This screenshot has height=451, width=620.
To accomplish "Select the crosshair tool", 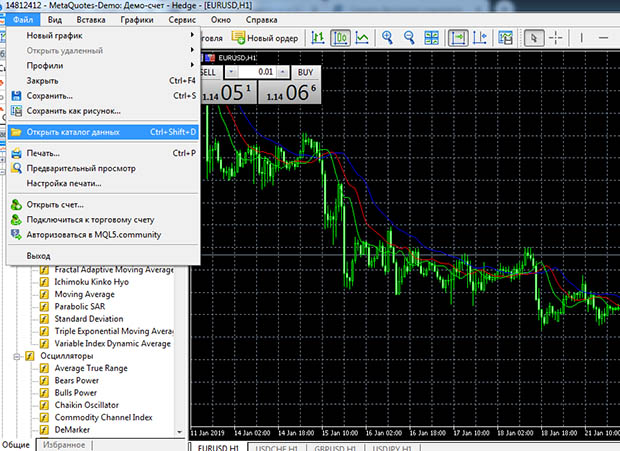I will pos(556,38).
